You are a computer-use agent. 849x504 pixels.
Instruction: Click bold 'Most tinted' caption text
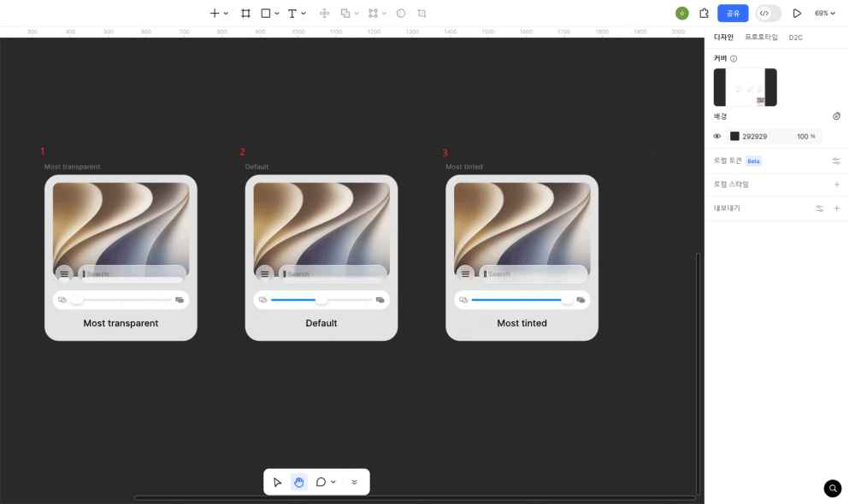(x=522, y=323)
